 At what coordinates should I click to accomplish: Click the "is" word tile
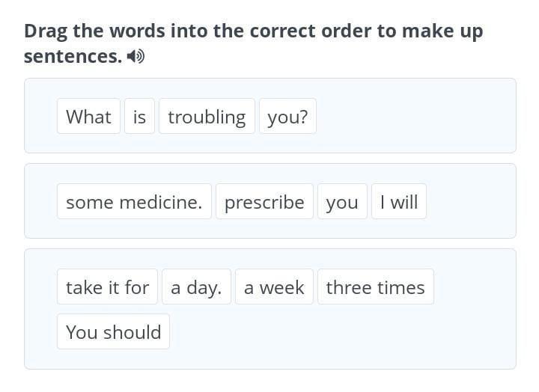pos(139,116)
